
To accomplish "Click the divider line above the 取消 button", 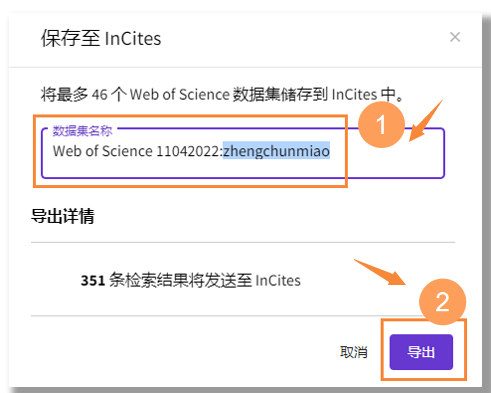I will (x=225, y=315).
